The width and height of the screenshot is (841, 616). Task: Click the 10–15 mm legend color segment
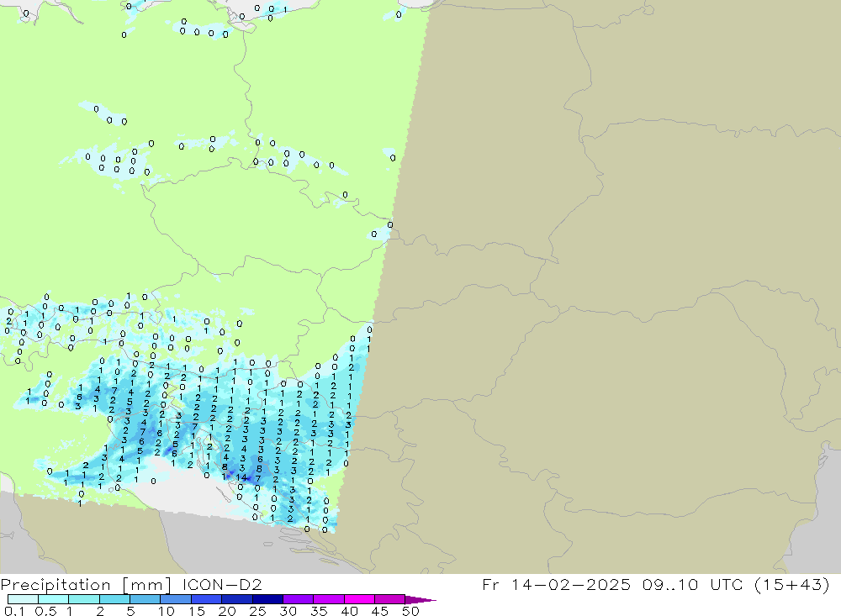tap(176, 599)
